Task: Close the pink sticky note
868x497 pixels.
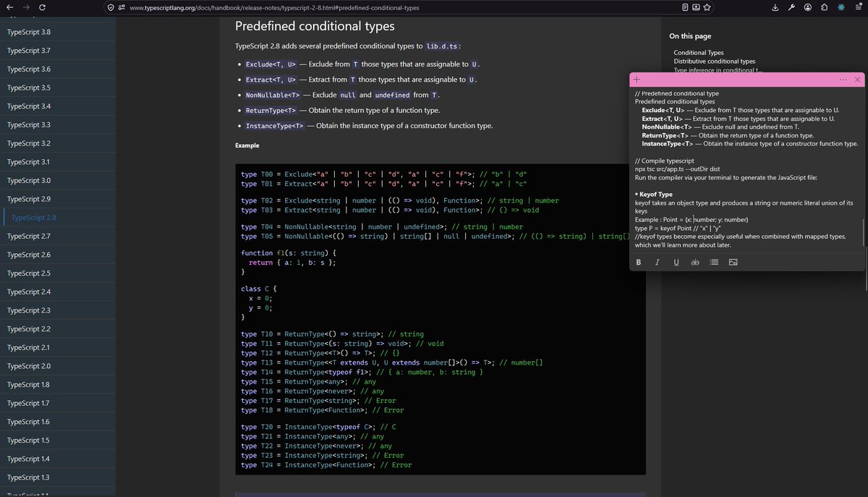Action: pos(857,80)
